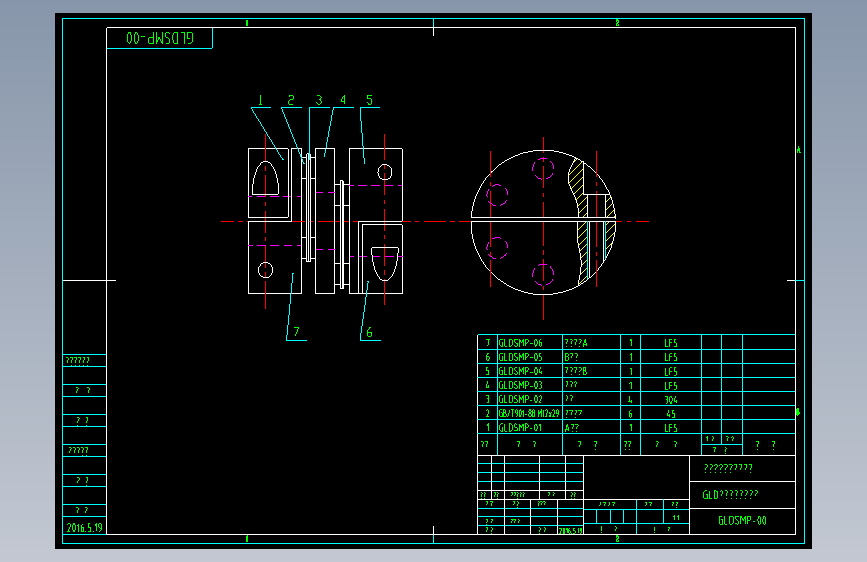Select balloon callout 3 above assembly view
This screenshot has height=562, width=867.
[319, 101]
